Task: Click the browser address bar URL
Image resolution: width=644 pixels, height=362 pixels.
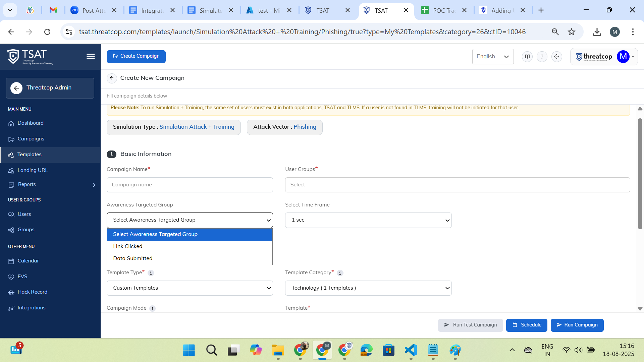Action: [302, 32]
